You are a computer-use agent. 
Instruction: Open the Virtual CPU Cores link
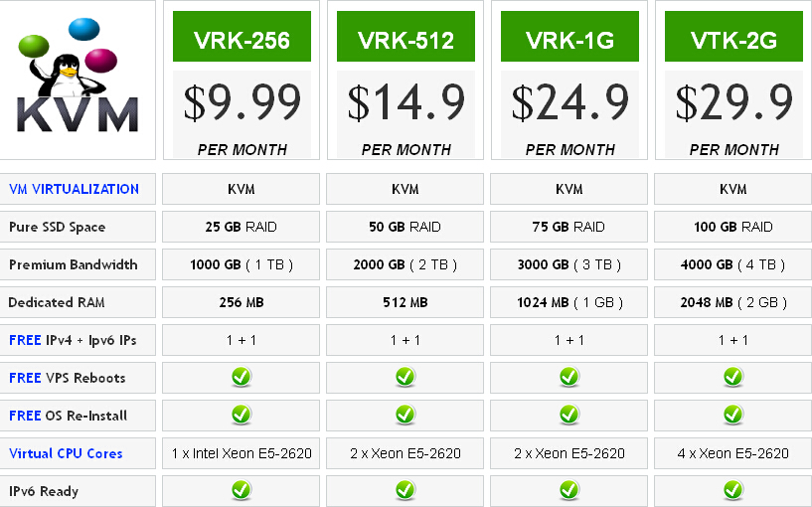coord(66,453)
